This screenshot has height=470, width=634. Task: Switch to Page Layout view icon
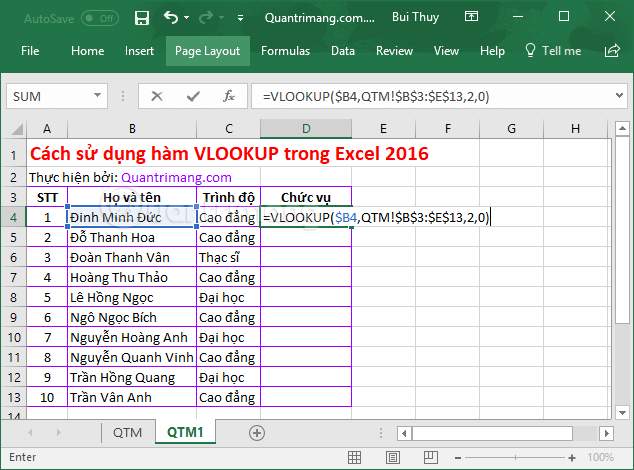coord(393,457)
